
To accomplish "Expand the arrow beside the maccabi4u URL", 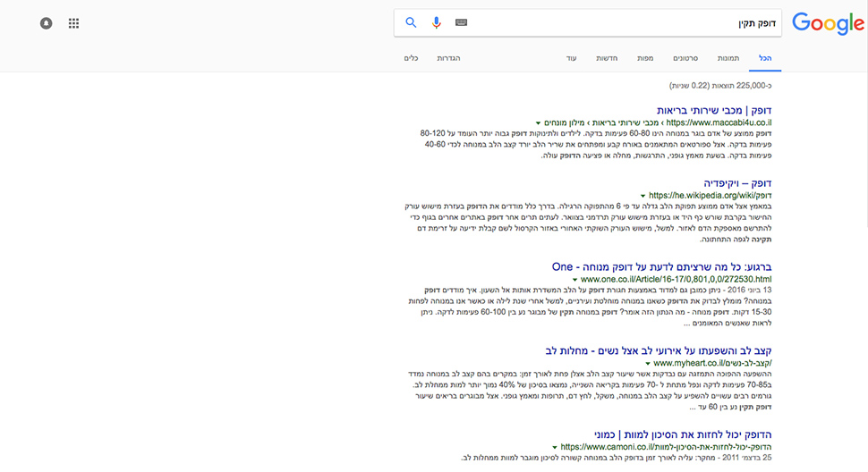I will [538, 123].
